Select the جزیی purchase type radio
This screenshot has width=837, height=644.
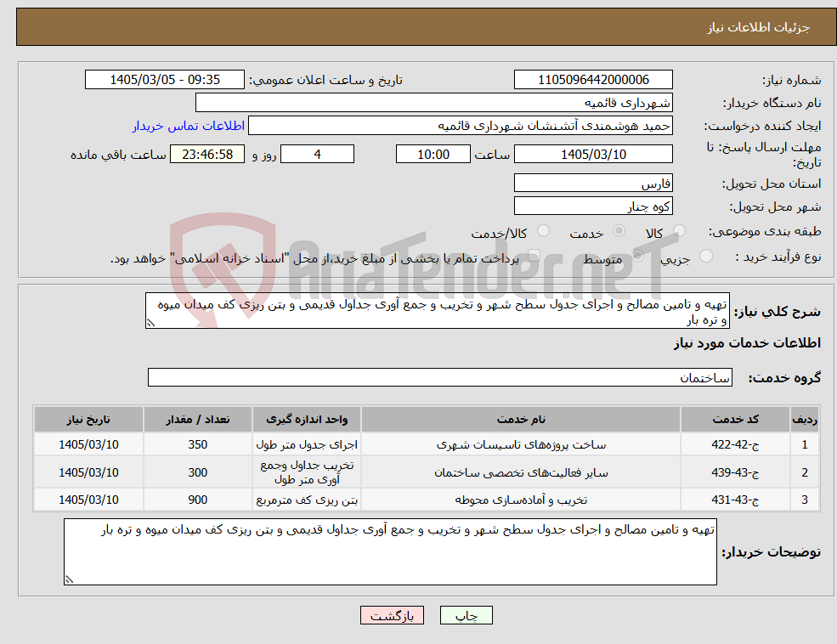(x=705, y=257)
